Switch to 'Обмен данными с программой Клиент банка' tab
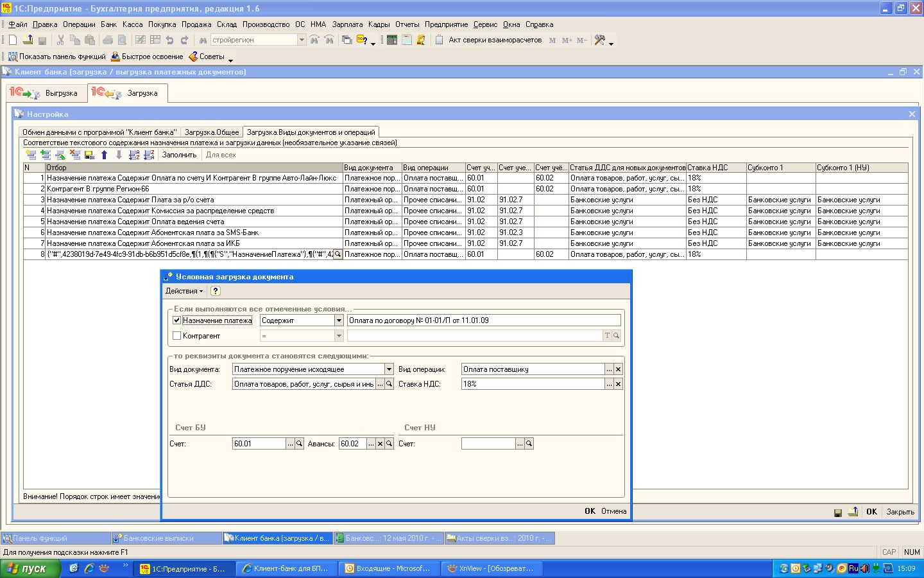This screenshot has height=578, width=924. 99,132
